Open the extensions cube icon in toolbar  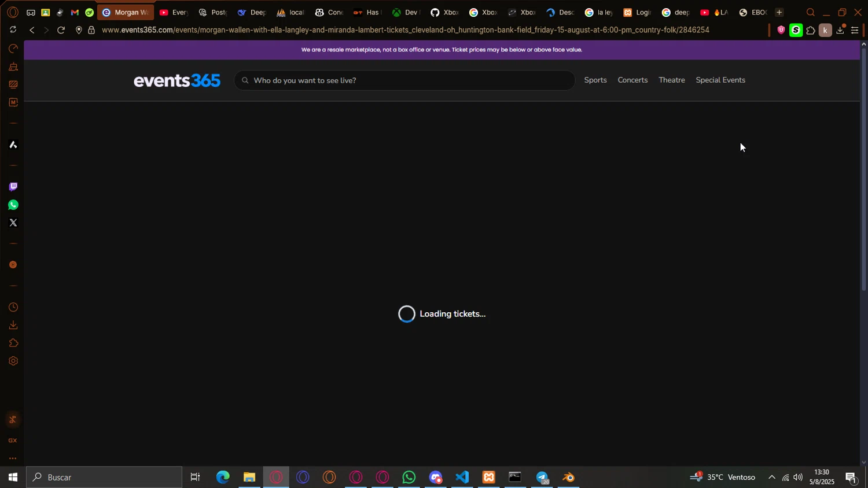[x=811, y=30]
